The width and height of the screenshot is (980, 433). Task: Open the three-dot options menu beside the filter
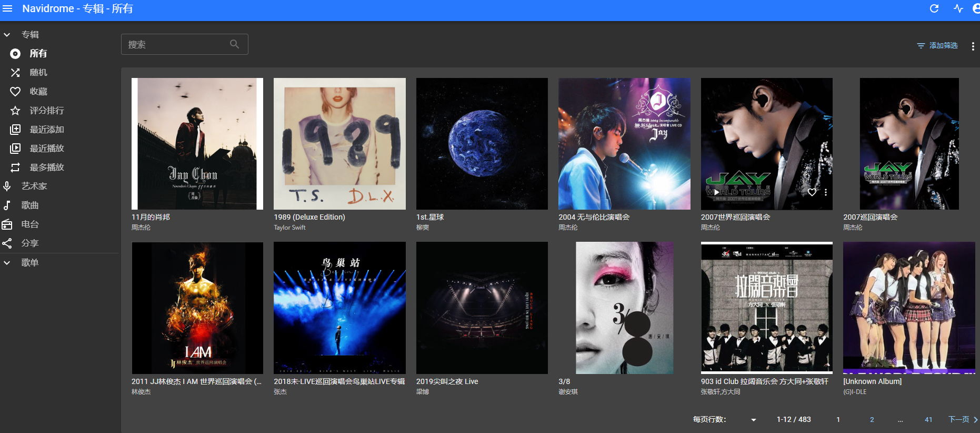pyautogui.click(x=973, y=46)
